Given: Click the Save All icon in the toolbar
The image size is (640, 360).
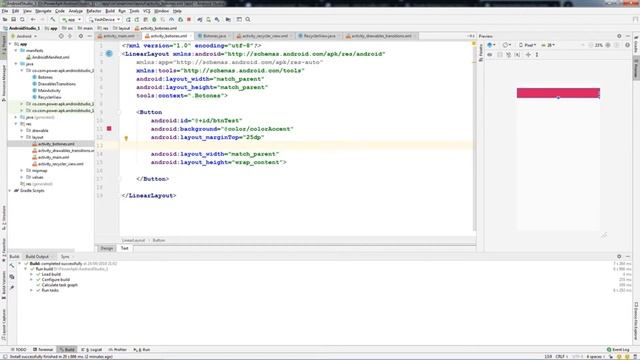Looking at the screenshot, I should pos(13,20).
